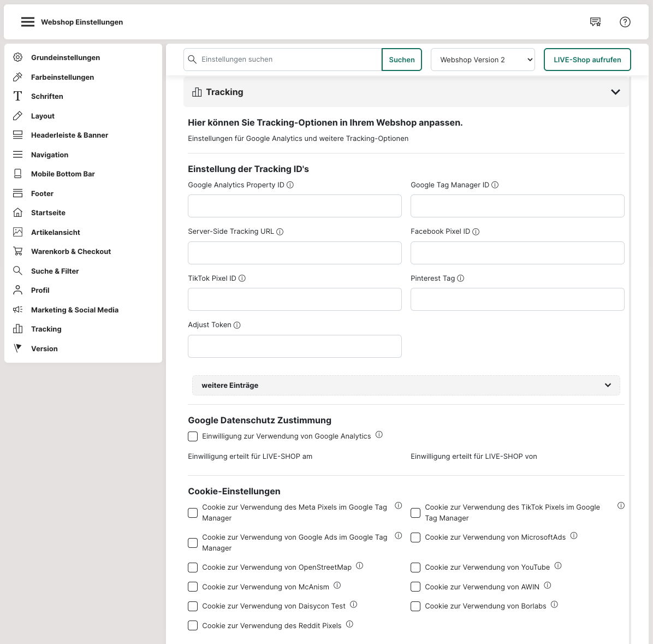The image size is (653, 644).
Task: Enable Einwilligung zur Verwendung von Google Analytics
Action: click(193, 436)
